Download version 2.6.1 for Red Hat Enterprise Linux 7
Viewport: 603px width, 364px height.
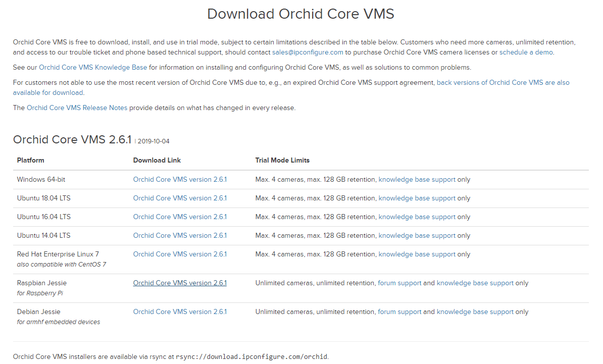coord(180,254)
